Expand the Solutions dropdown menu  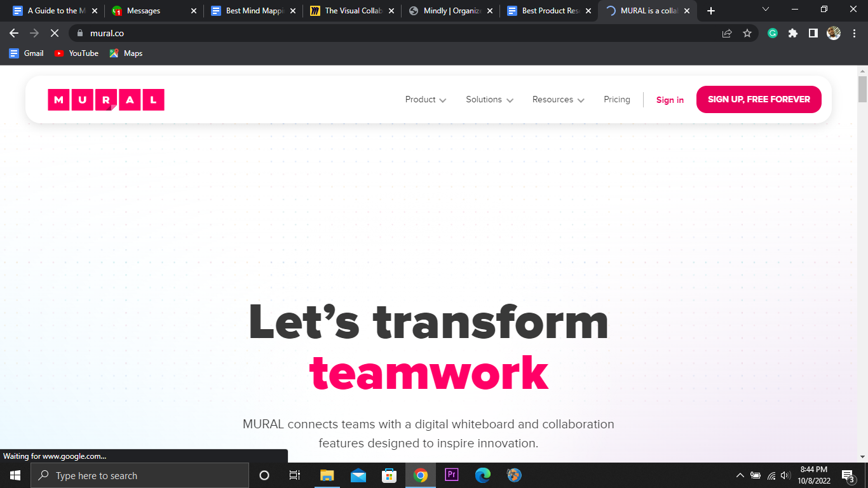489,100
